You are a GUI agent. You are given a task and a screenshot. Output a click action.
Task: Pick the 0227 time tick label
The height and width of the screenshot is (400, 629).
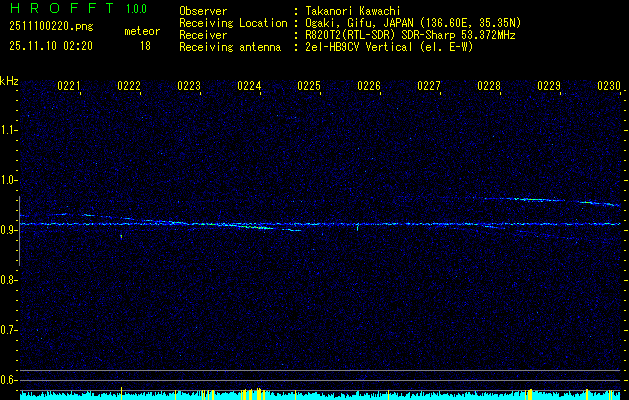tap(429, 87)
